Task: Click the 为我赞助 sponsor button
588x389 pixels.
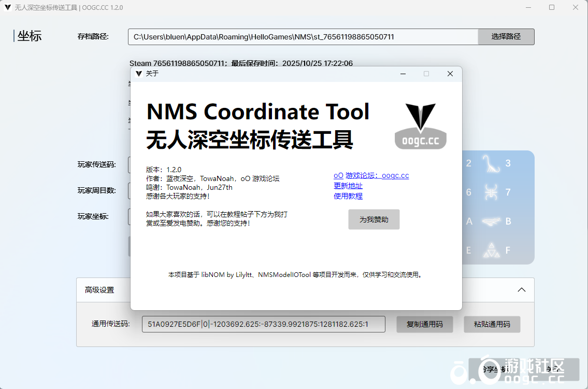Action: pos(374,219)
